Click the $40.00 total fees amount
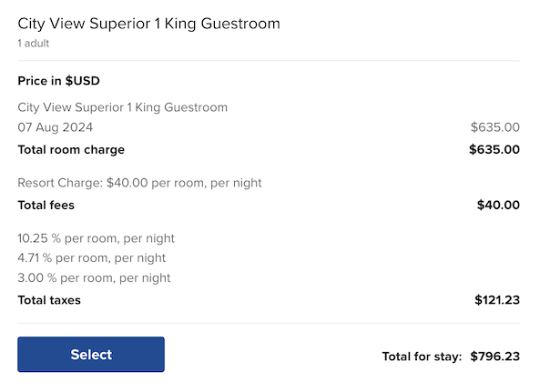 (498, 205)
